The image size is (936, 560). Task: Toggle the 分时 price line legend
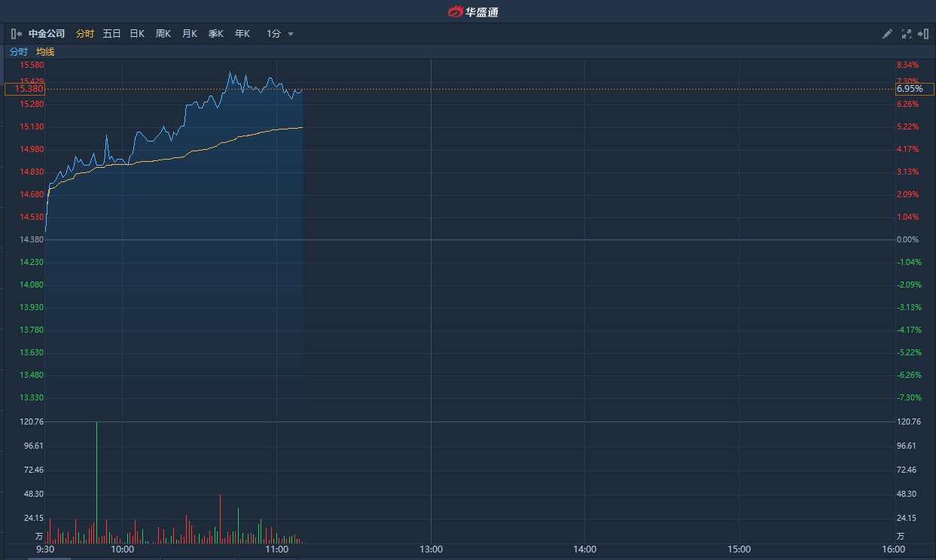[19, 52]
